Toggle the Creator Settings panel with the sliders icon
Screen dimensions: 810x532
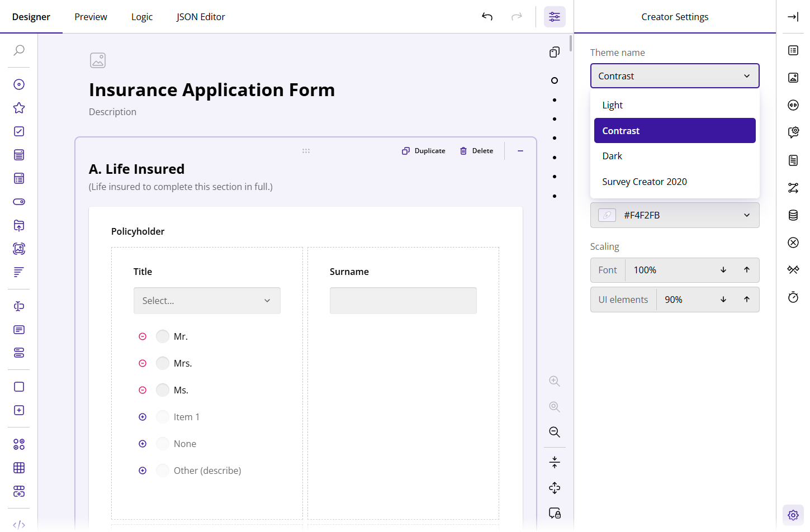[x=555, y=17]
